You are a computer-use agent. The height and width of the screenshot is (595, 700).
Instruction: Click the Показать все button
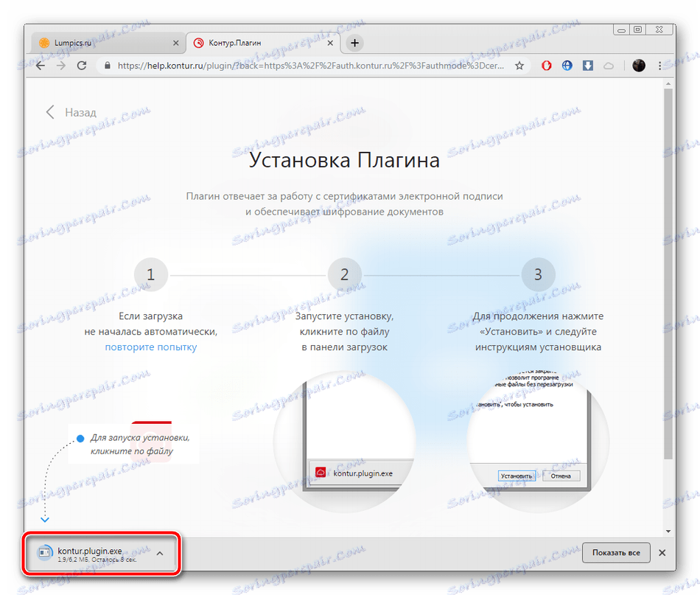point(616,552)
